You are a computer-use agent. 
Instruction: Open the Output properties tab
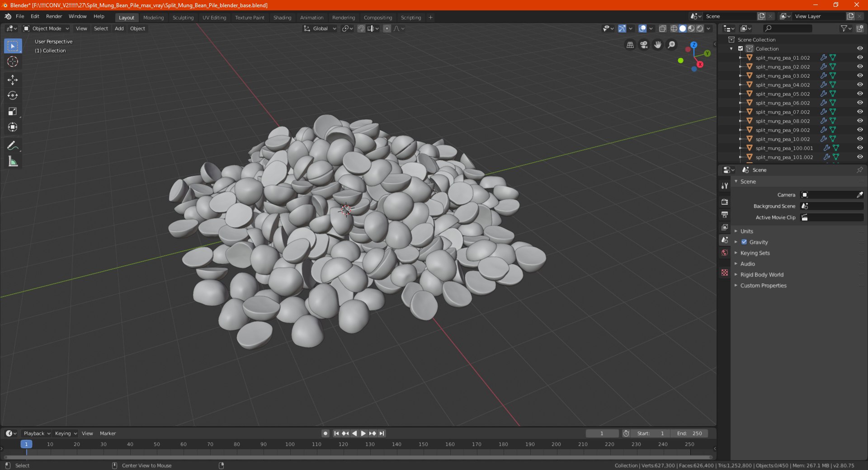[725, 214]
